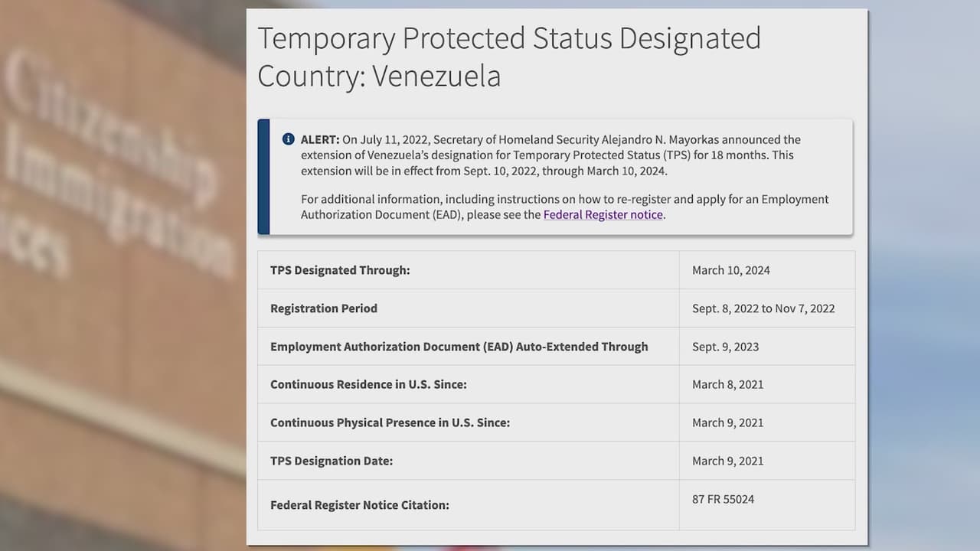The image size is (980, 551).
Task: Select 'Continuous Residence in U.S. Since:' label
Action: (368, 384)
